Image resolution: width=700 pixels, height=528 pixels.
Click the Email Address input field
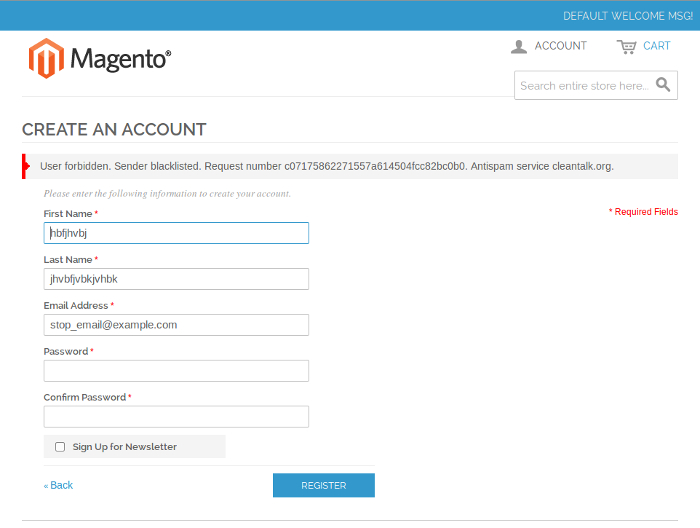click(x=176, y=325)
